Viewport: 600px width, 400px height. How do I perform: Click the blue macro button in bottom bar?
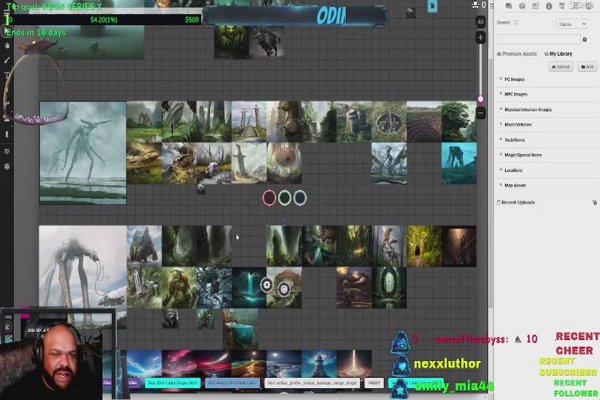(x=233, y=382)
